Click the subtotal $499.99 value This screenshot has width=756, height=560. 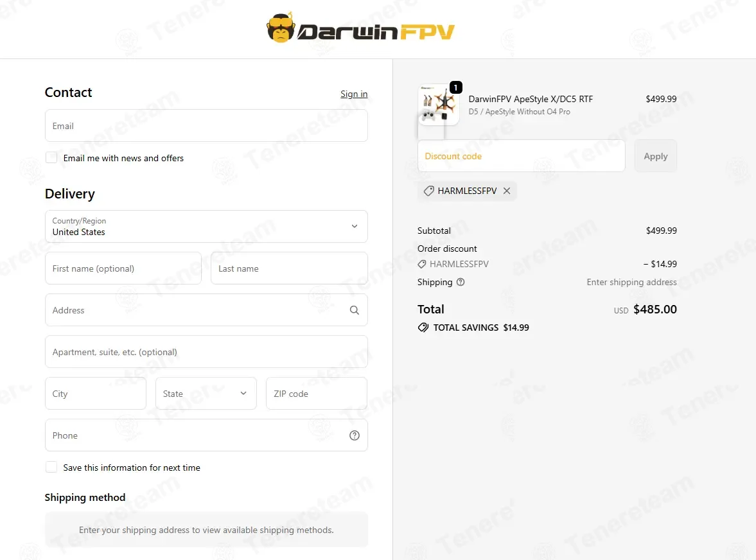(x=661, y=231)
